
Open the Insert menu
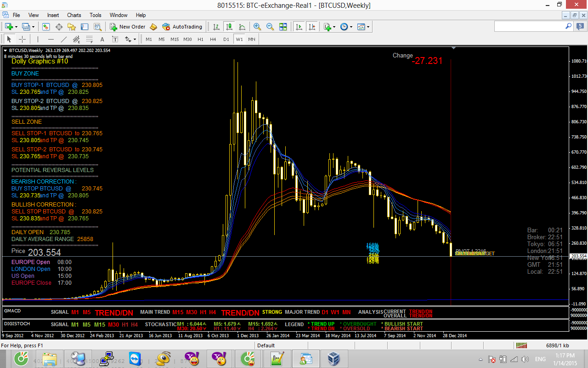click(x=53, y=15)
